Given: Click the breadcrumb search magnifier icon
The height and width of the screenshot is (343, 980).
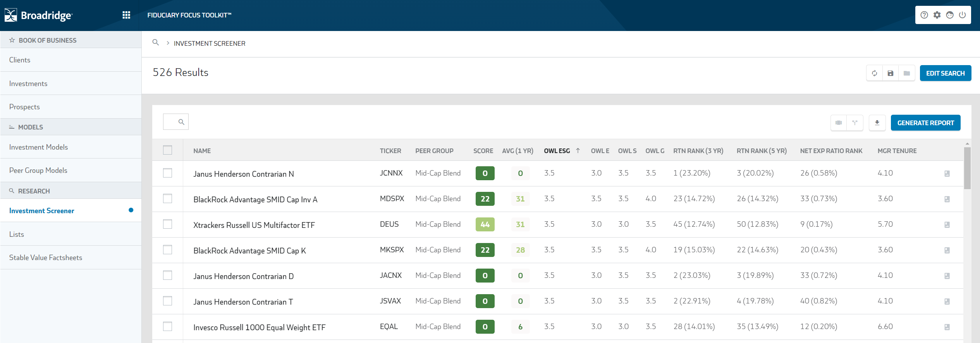Looking at the screenshot, I should pyautogui.click(x=156, y=43).
